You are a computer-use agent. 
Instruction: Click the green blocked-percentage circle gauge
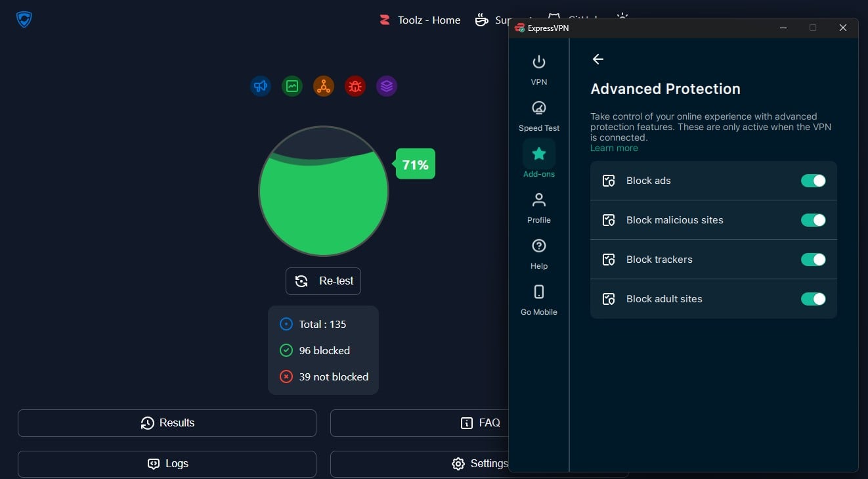pos(324,191)
